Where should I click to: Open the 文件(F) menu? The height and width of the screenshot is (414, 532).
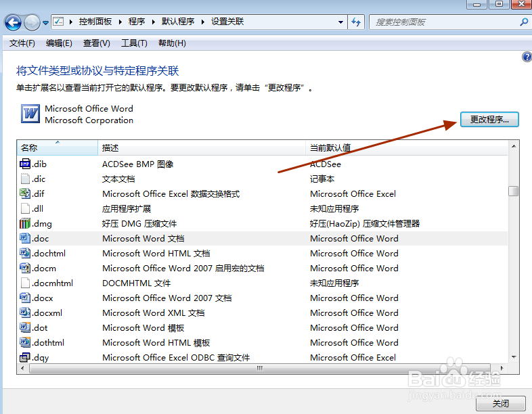point(22,43)
